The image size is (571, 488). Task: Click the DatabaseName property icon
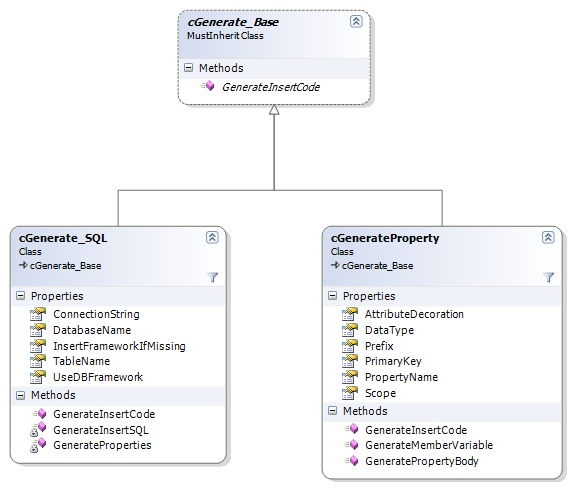pos(38,330)
